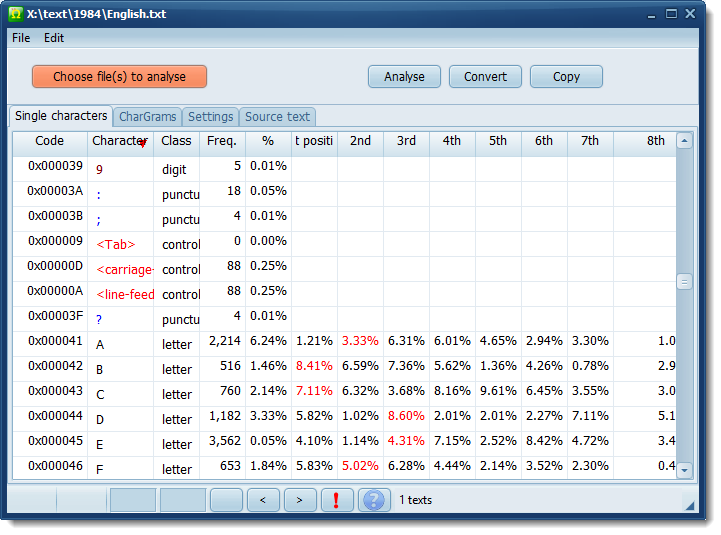
Task: Open help via the question mark icon
Action: click(x=374, y=500)
